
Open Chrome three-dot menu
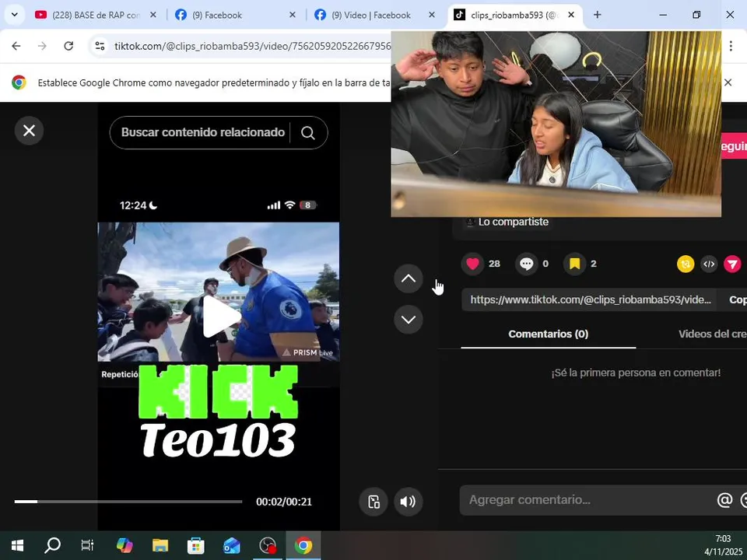(x=731, y=46)
